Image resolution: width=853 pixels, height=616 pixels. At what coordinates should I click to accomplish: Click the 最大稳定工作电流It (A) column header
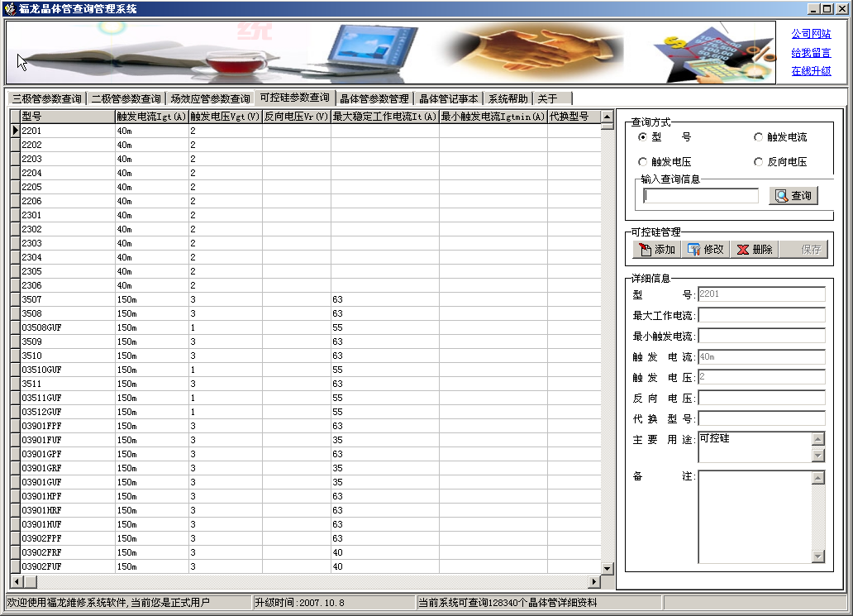pos(384,117)
